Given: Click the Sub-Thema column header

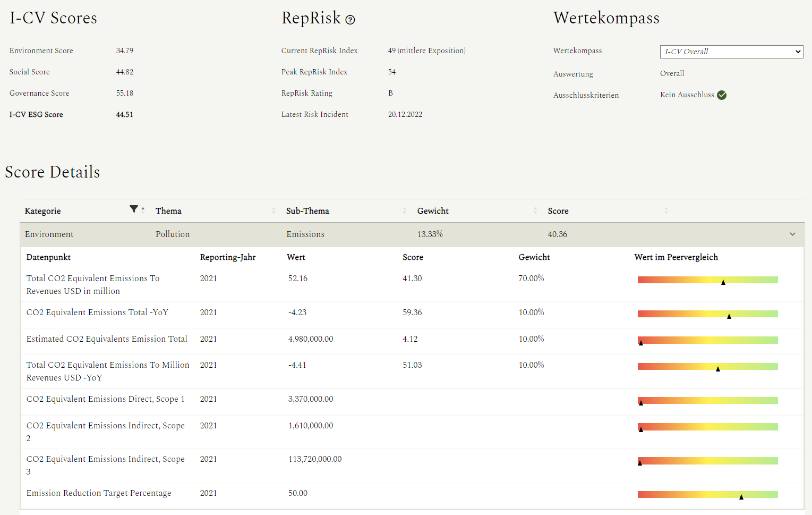Looking at the screenshot, I should coord(307,211).
